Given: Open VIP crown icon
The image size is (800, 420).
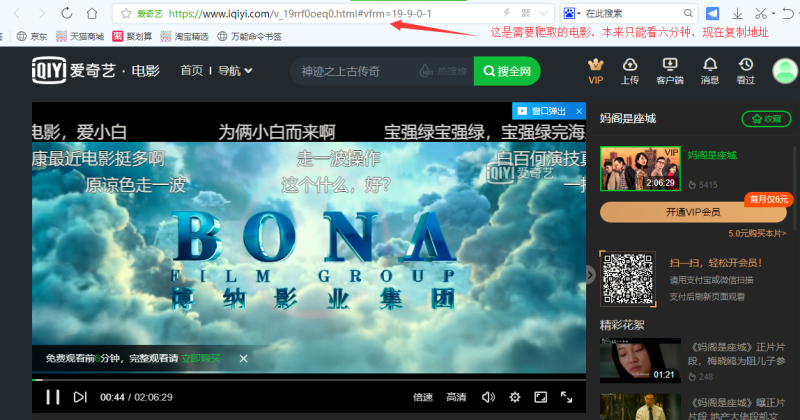Looking at the screenshot, I should point(595,71).
